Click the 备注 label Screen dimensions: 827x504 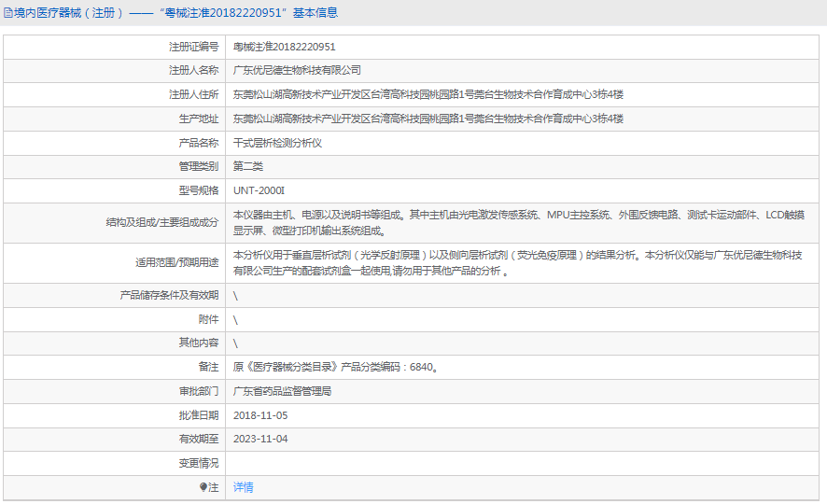pos(208,367)
